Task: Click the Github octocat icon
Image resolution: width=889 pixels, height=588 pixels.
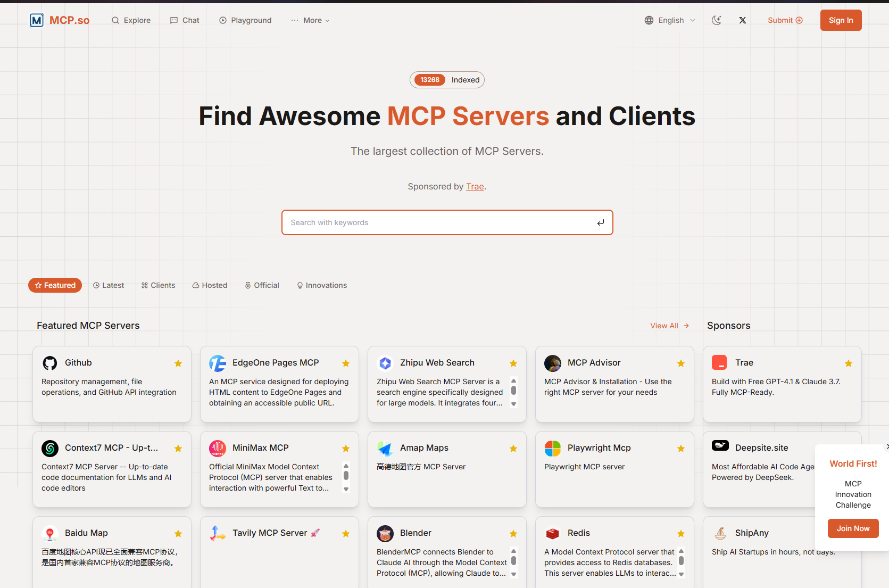Action: click(x=50, y=363)
